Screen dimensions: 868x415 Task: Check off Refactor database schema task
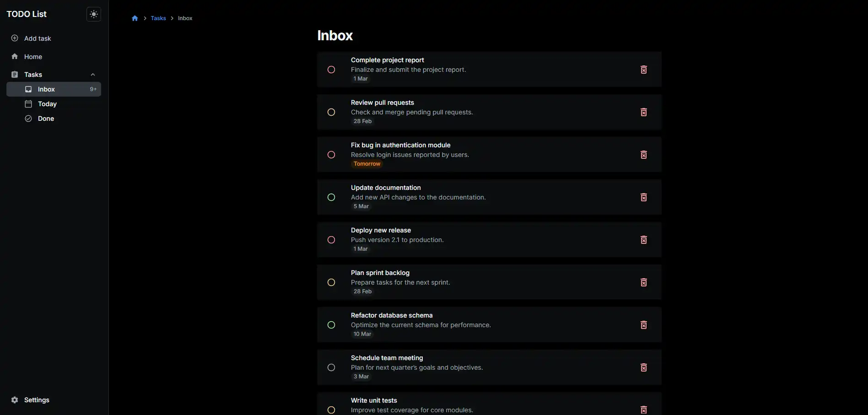[x=331, y=325]
